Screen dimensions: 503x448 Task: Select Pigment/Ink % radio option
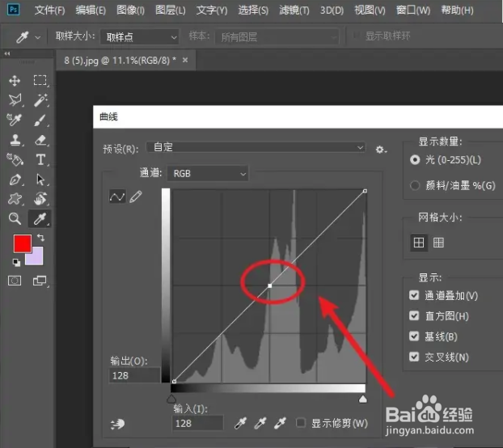tap(415, 185)
